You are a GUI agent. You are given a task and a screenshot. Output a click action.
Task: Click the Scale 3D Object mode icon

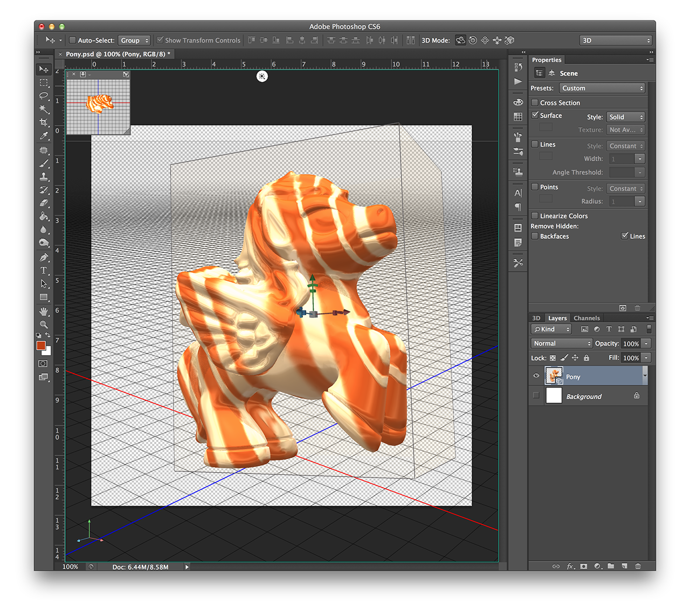[x=509, y=40]
